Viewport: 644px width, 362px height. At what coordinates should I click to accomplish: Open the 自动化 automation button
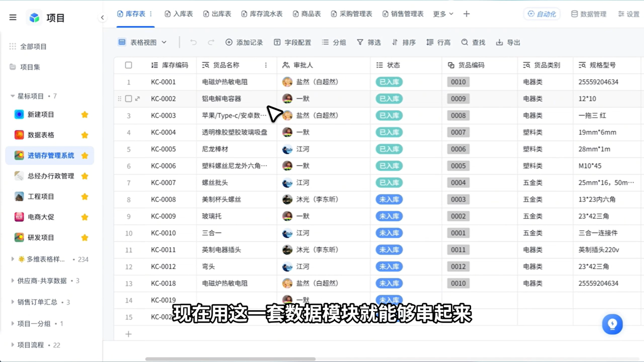(542, 14)
